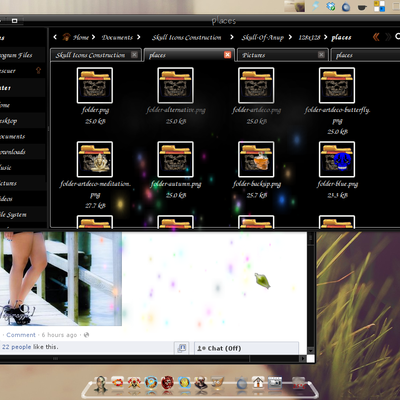Click the Comment link in browser window
Screen dimensions: 400x400
coord(21,335)
